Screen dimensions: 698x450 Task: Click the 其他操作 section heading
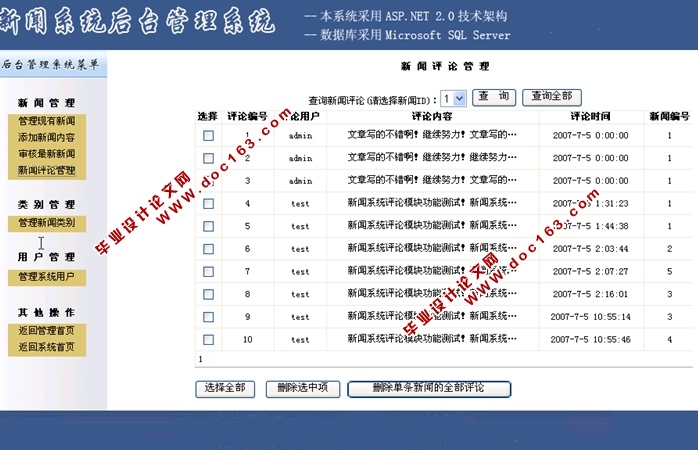coord(46,313)
